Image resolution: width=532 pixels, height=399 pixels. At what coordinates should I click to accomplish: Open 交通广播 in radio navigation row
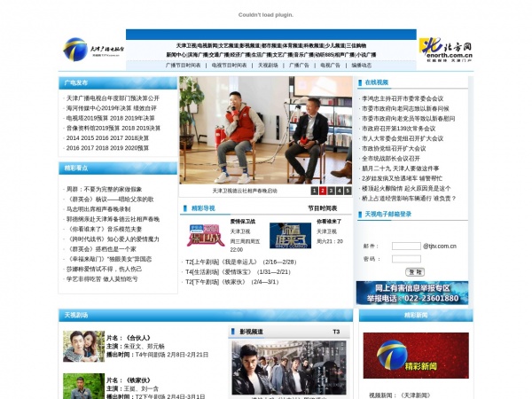219,55
